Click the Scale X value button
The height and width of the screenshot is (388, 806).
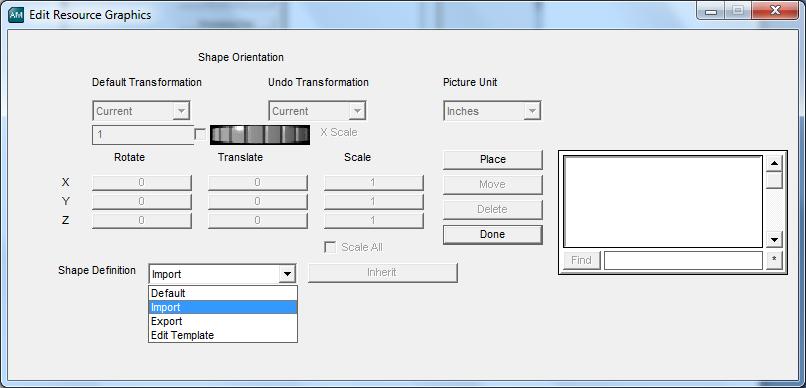click(374, 182)
